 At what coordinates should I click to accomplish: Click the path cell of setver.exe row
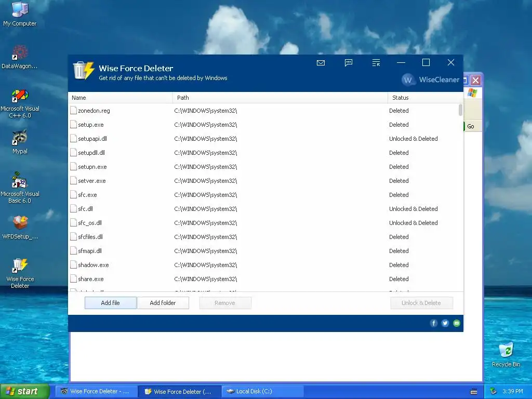[206, 181]
